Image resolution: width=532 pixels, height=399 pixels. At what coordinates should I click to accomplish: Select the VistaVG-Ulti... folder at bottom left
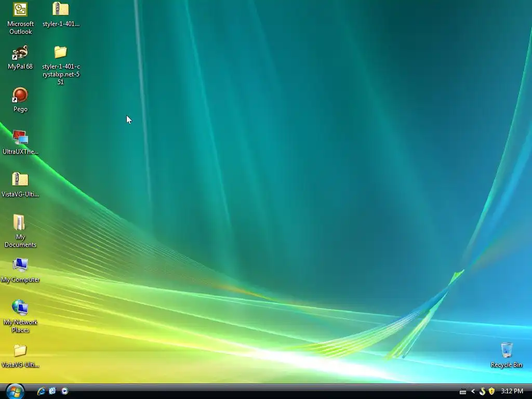[x=20, y=351]
